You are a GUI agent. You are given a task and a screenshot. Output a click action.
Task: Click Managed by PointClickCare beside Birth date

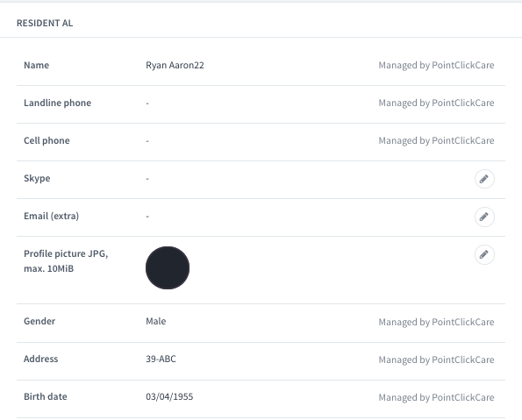(x=436, y=397)
